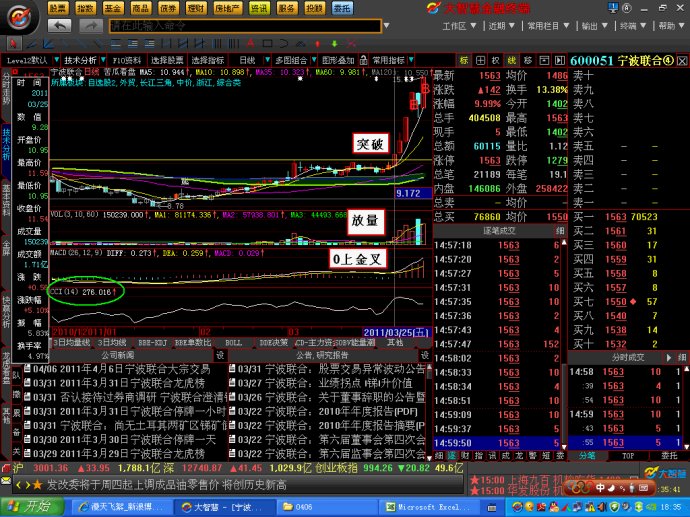Screen dimensions: 690x517
Task: Open the 工作区 dropdown menu
Action: [x=459, y=26]
